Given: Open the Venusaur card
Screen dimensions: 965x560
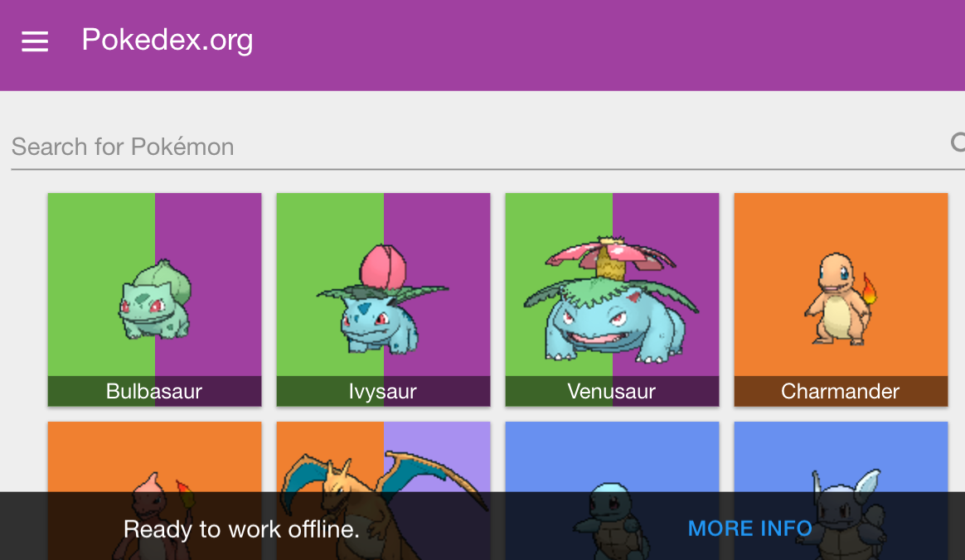Looking at the screenshot, I should click(613, 299).
